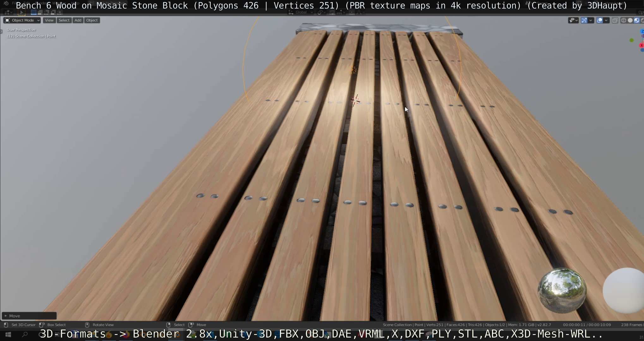Click 'Verts:251' in status bar
Image resolution: width=644 pixels, height=341 pixels.
click(434, 325)
